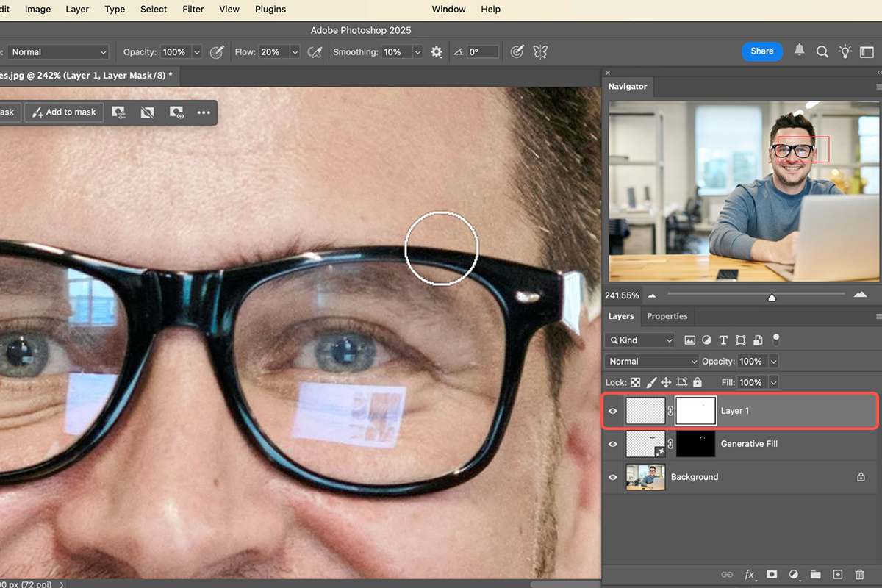
Task: Switch to the Properties tab
Action: (x=667, y=316)
